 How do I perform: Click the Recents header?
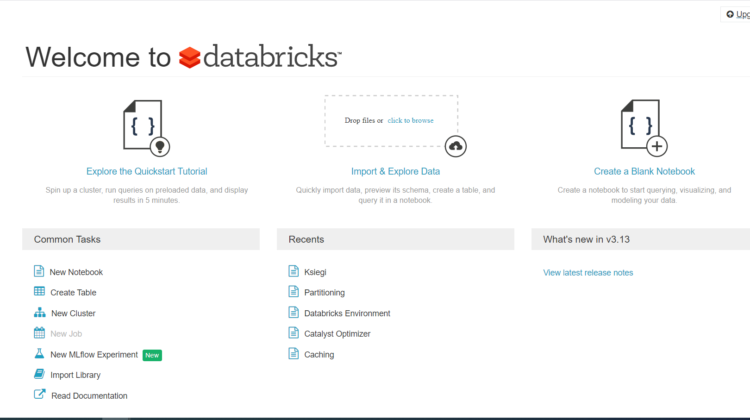(395, 239)
